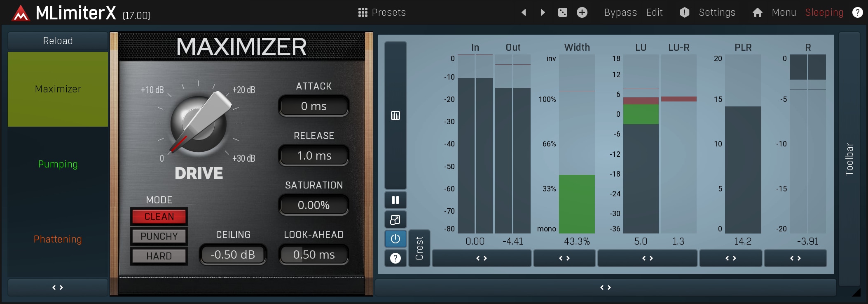Click the Bypass button

point(620,12)
